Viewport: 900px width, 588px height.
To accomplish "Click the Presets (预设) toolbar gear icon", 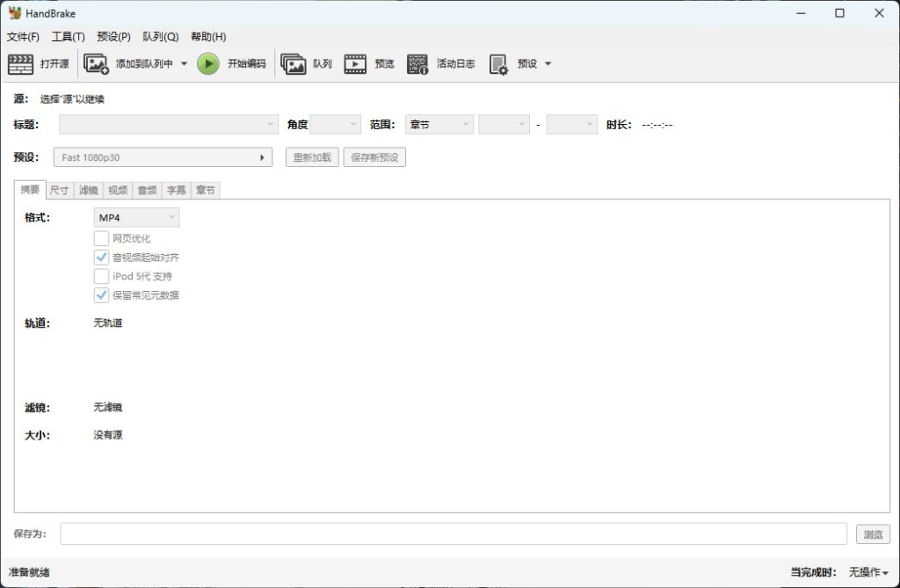I will pos(498,63).
